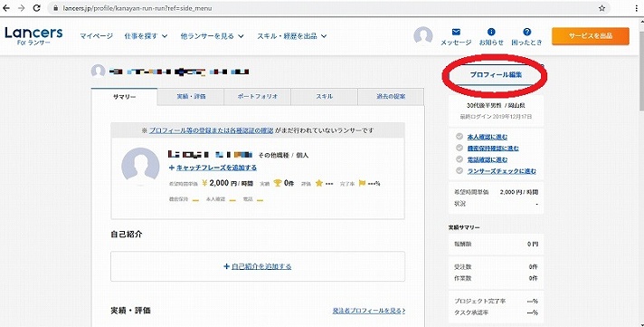Screen dimensions: 644x327
Task: Click the orange サービスを出品 button
Action: pyautogui.click(x=591, y=36)
